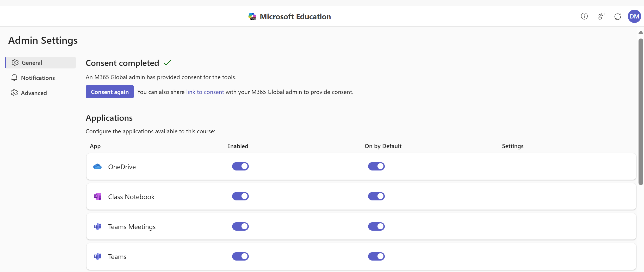The height and width of the screenshot is (272, 644).
Task: Click the DM profile avatar
Action: pyautogui.click(x=634, y=16)
